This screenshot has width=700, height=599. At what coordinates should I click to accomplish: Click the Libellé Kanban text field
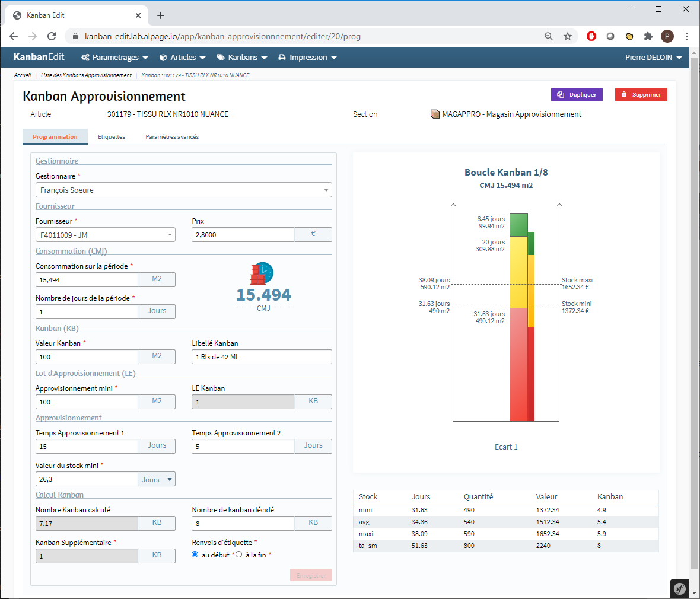coord(262,357)
